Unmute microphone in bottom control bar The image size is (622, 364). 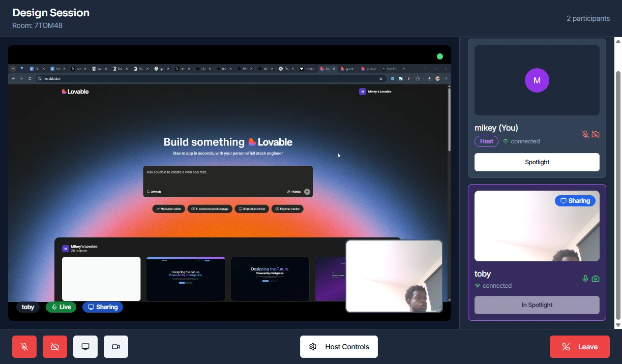click(x=24, y=347)
